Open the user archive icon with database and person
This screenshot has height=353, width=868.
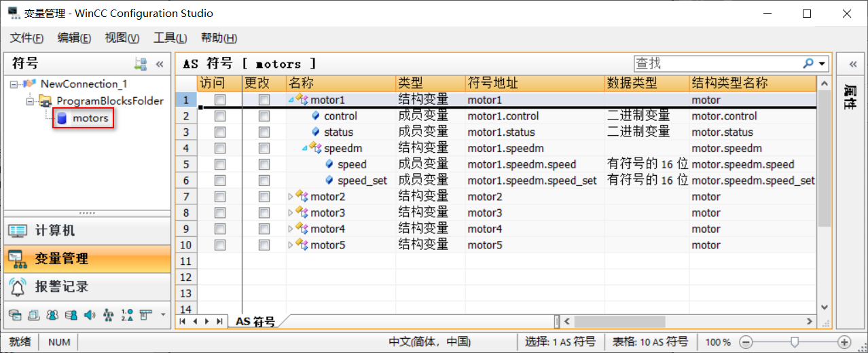[71, 315]
